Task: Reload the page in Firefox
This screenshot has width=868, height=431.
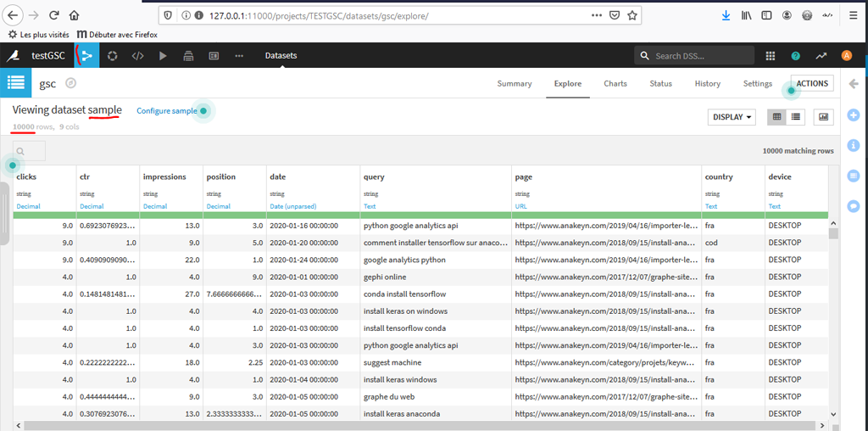Action: tap(54, 15)
